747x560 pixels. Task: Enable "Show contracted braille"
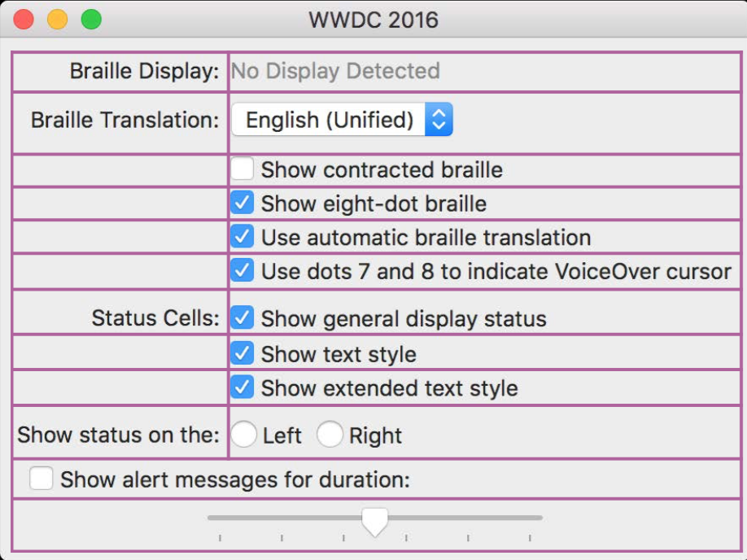click(242, 169)
